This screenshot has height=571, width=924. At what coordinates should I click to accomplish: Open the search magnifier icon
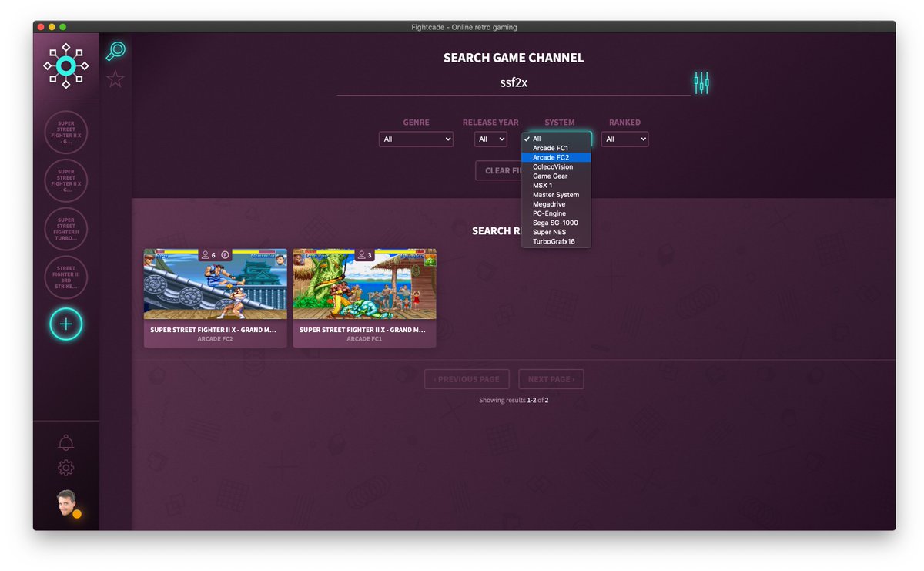(x=115, y=52)
